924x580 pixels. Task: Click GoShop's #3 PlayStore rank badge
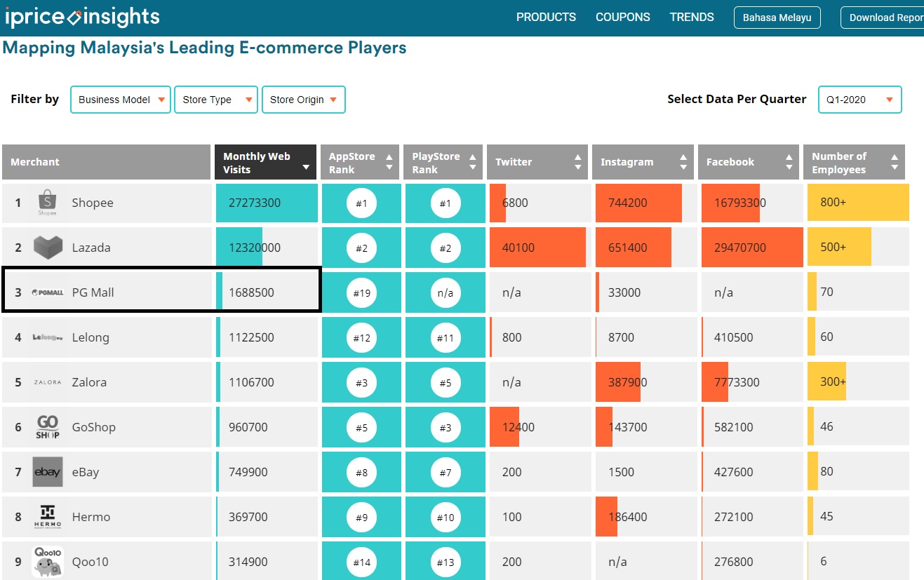pos(446,428)
